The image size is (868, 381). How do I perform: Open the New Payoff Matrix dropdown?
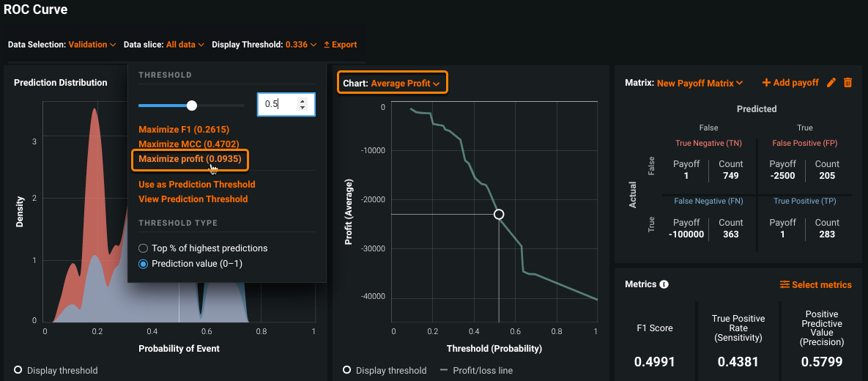click(x=700, y=84)
